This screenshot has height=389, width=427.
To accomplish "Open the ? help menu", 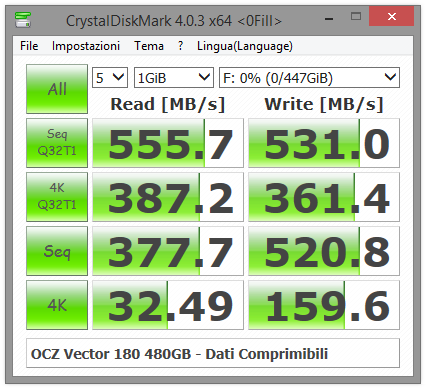I will (180, 46).
